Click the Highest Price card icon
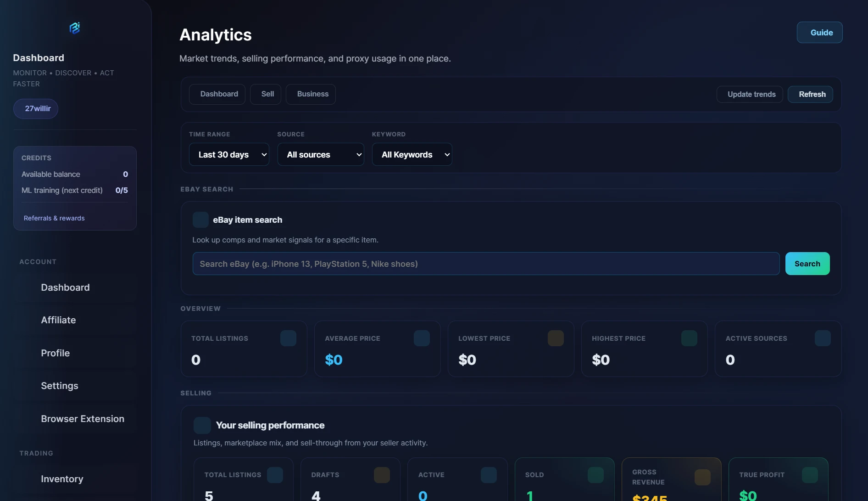 click(x=689, y=338)
